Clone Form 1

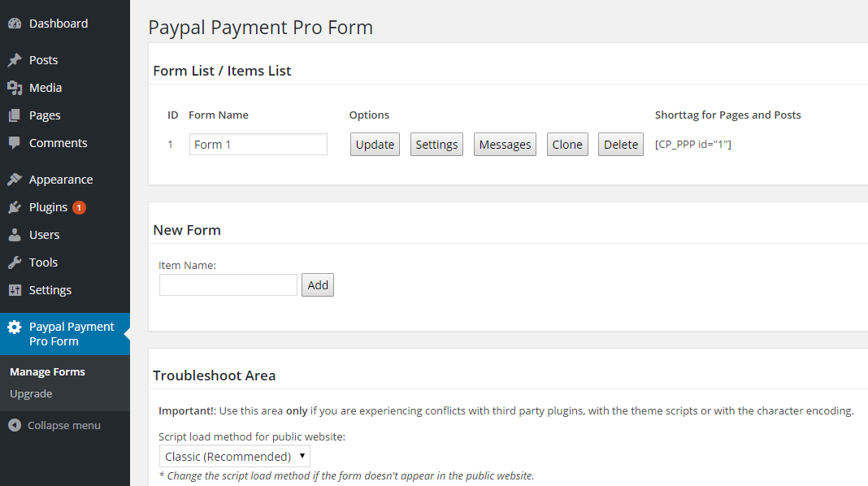click(x=567, y=145)
